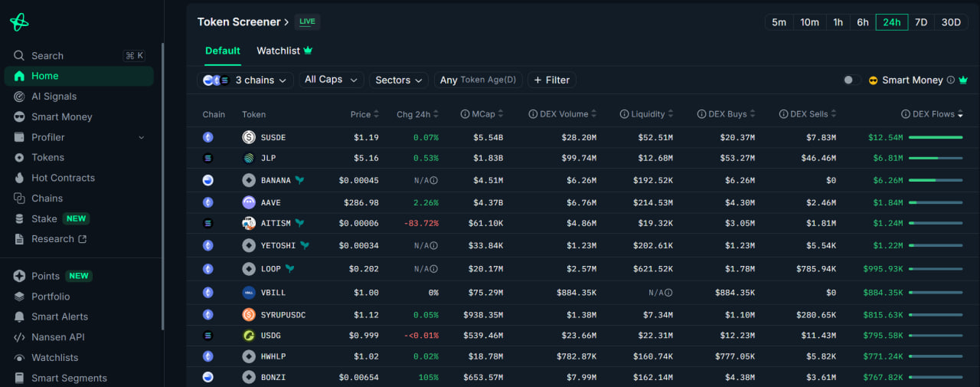Image resolution: width=980 pixels, height=387 pixels.
Task: Click the JLP DEX Flows bar
Action: click(936, 158)
